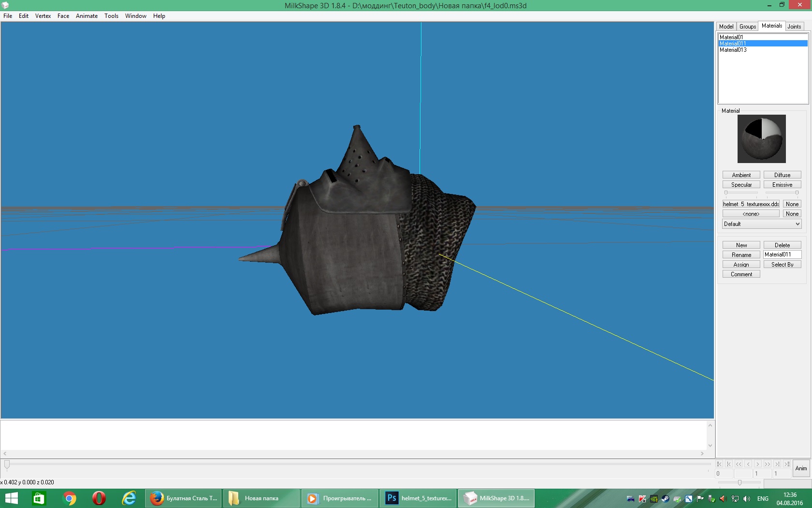
Task: Adjust transparency slider under Emissive
Action: coord(783,193)
